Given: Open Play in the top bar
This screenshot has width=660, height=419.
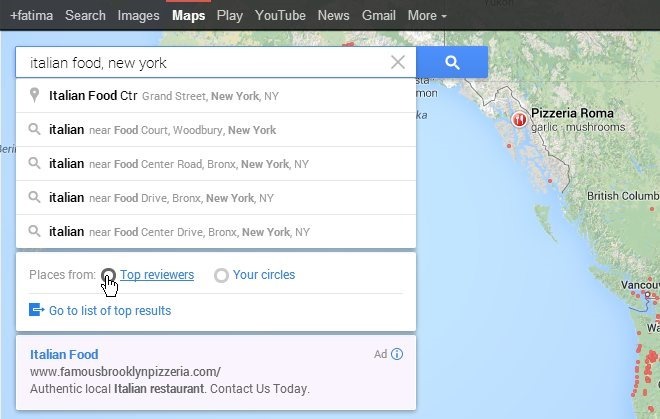Looking at the screenshot, I should click(x=230, y=16).
